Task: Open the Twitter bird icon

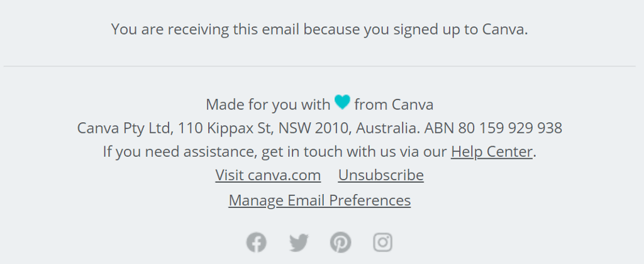Action: coord(299,242)
